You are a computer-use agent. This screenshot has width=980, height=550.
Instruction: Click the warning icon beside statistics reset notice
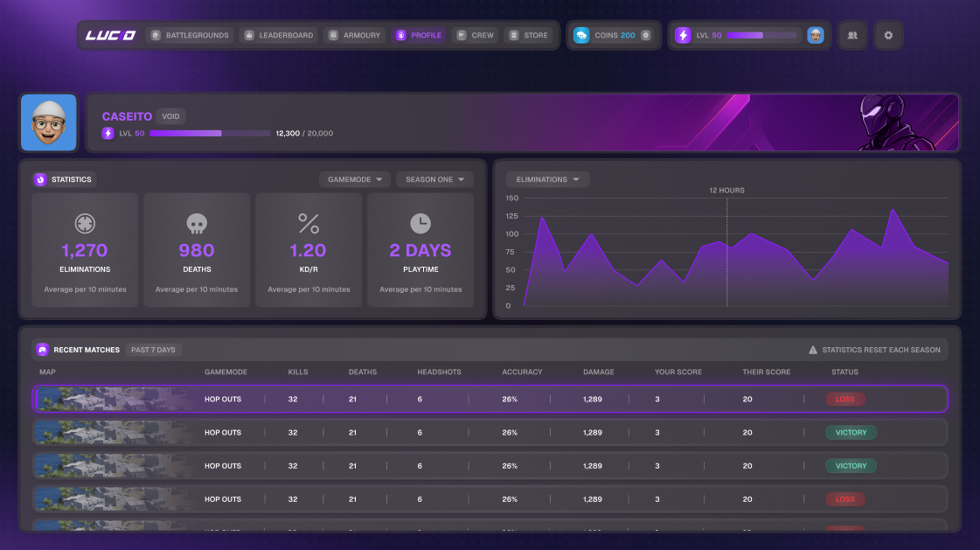[x=813, y=350]
